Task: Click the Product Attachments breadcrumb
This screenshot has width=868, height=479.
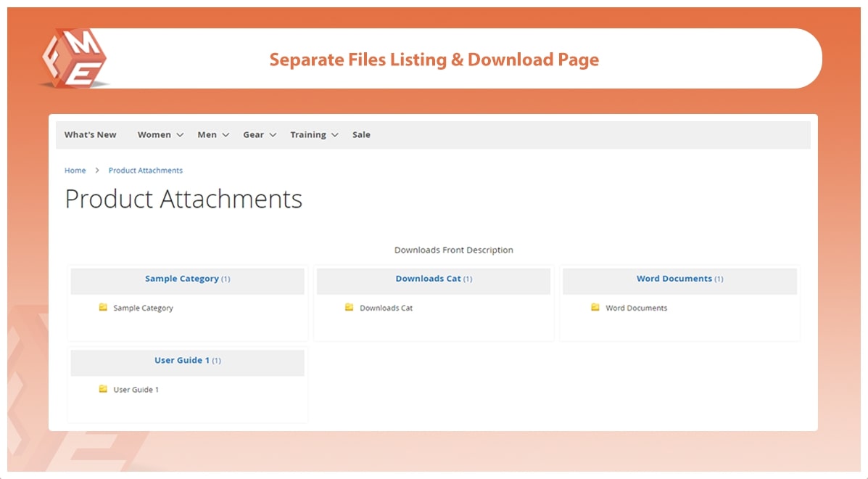Action: [x=145, y=171]
